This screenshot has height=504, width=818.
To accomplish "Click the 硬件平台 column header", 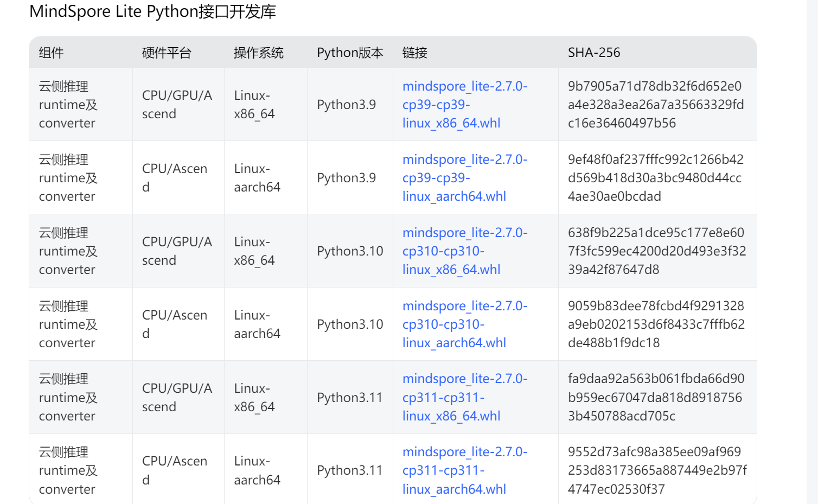I will click(167, 53).
